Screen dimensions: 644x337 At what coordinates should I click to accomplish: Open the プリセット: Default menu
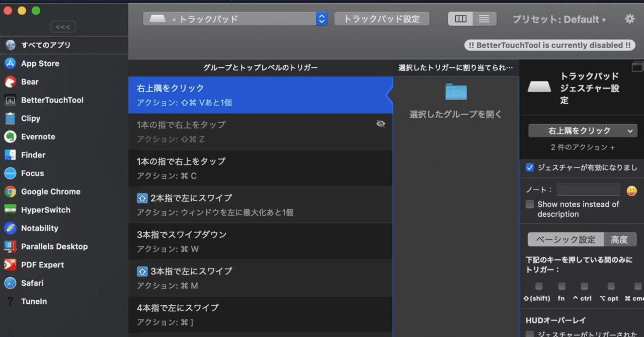point(559,20)
